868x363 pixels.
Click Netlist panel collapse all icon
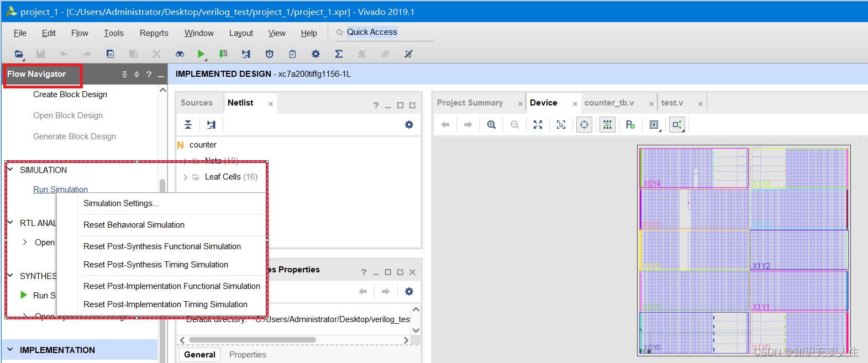pyautogui.click(x=188, y=125)
